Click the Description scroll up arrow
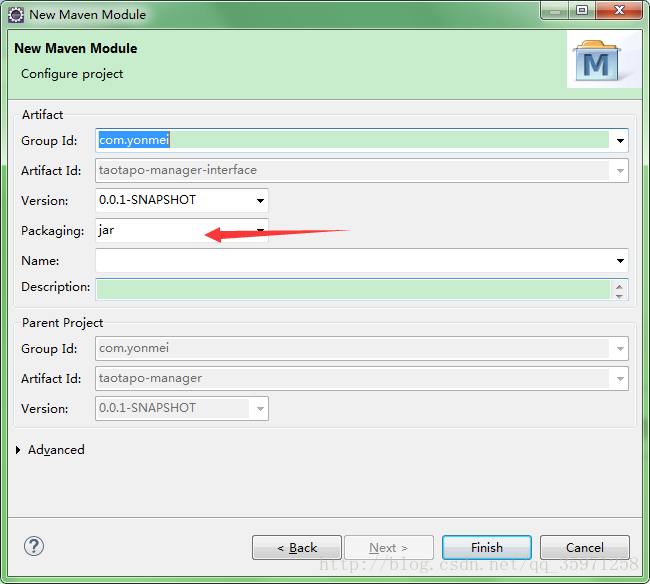 [x=619, y=286]
